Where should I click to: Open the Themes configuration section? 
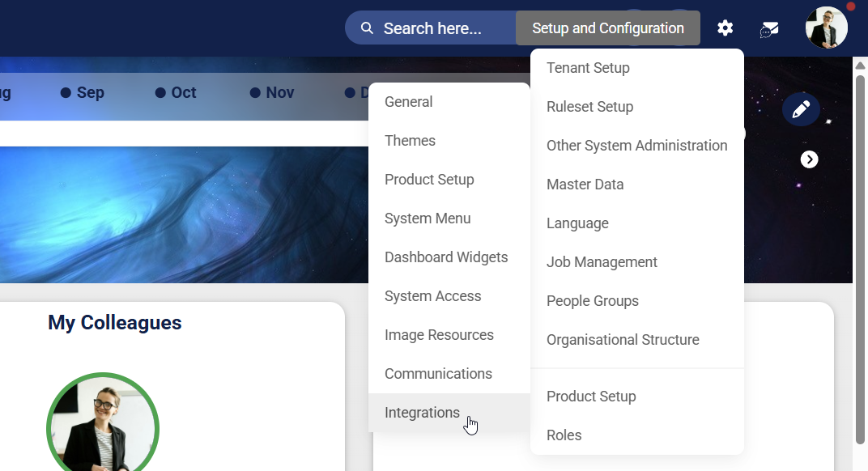pyautogui.click(x=410, y=140)
